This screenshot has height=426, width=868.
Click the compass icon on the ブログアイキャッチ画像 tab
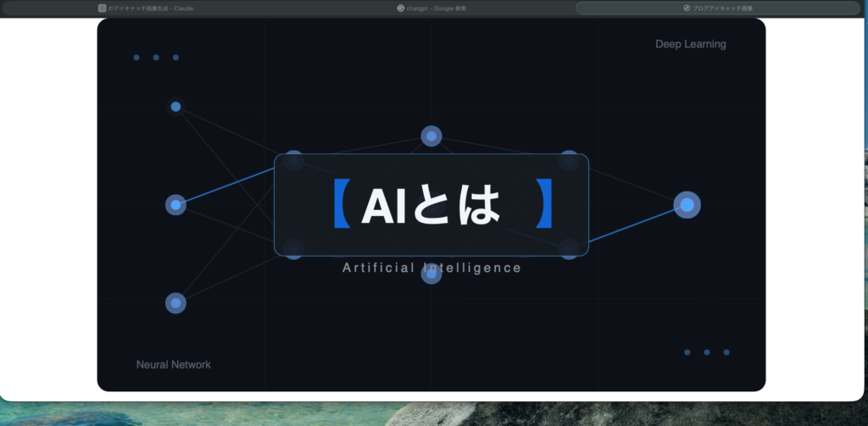(x=687, y=8)
